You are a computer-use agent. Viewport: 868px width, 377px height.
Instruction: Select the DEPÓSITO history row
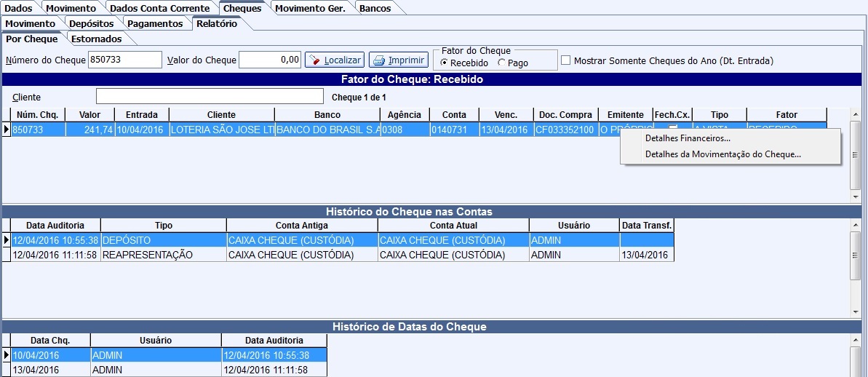pyautogui.click(x=342, y=240)
